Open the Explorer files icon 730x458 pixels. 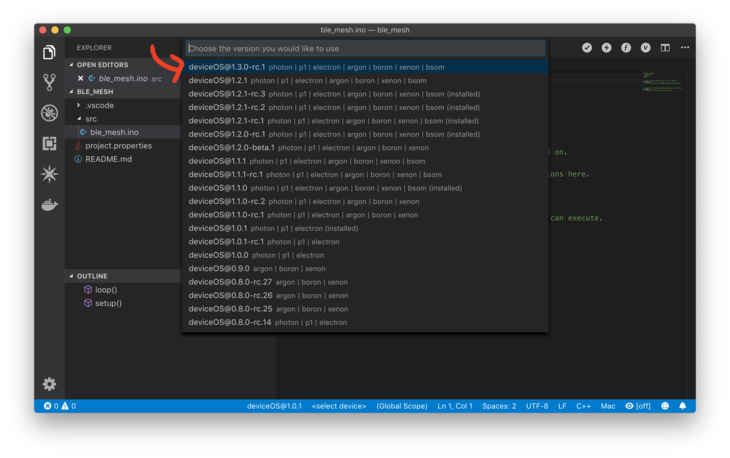(49, 52)
